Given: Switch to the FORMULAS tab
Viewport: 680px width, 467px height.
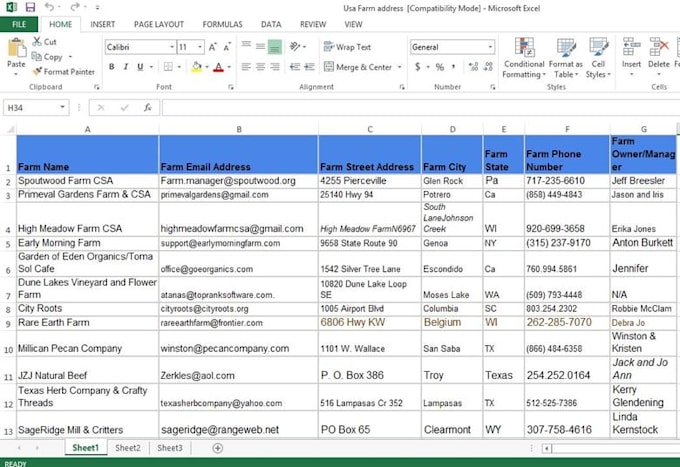Looking at the screenshot, I should [222, 24].
